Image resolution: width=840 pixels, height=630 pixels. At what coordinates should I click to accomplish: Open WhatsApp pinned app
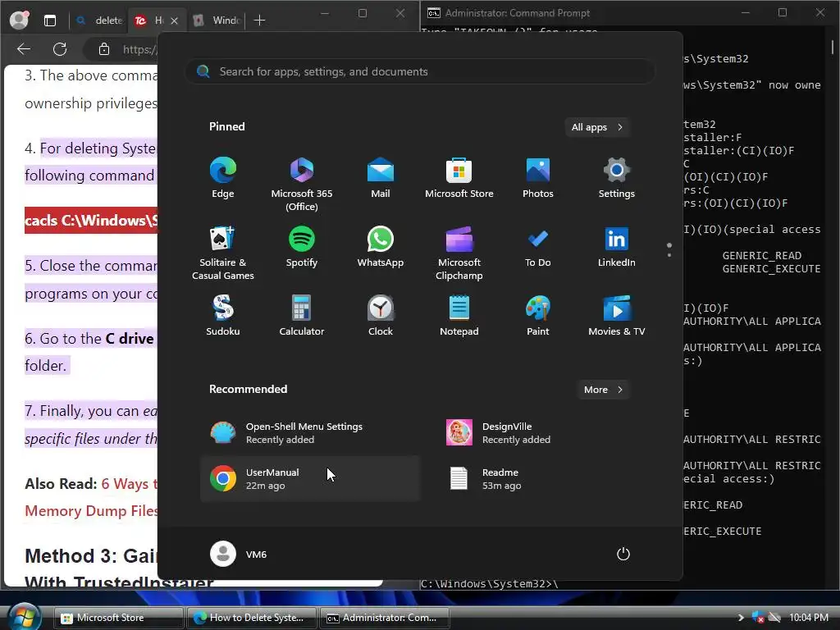(381, 247)
